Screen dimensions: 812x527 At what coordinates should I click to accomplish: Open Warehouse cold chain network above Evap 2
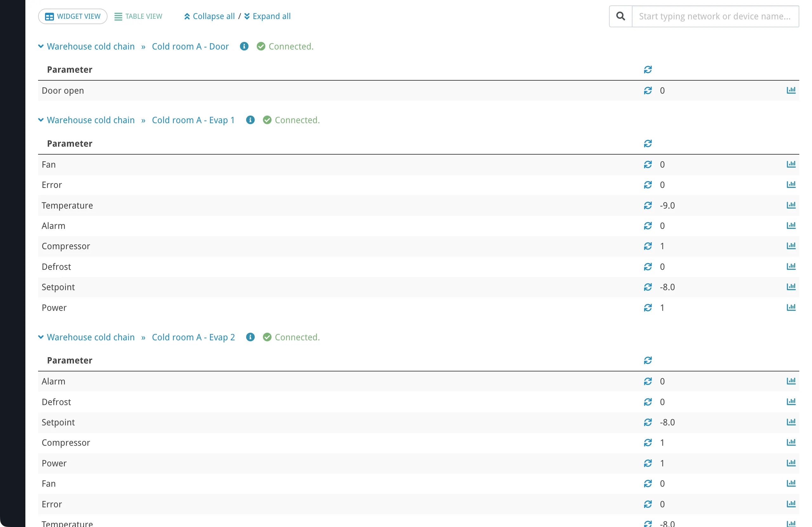(x=91, y=337)
